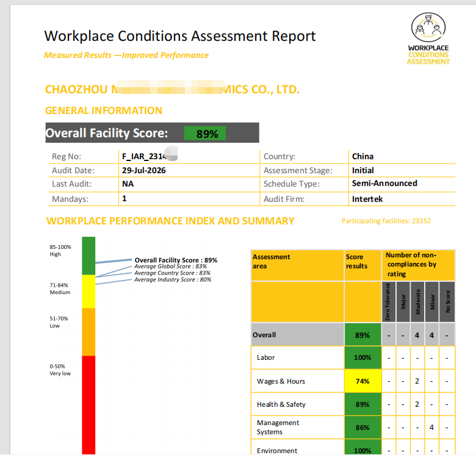
Task: Click the '71-84% Medium' scale label
Action: coord(60,289)
